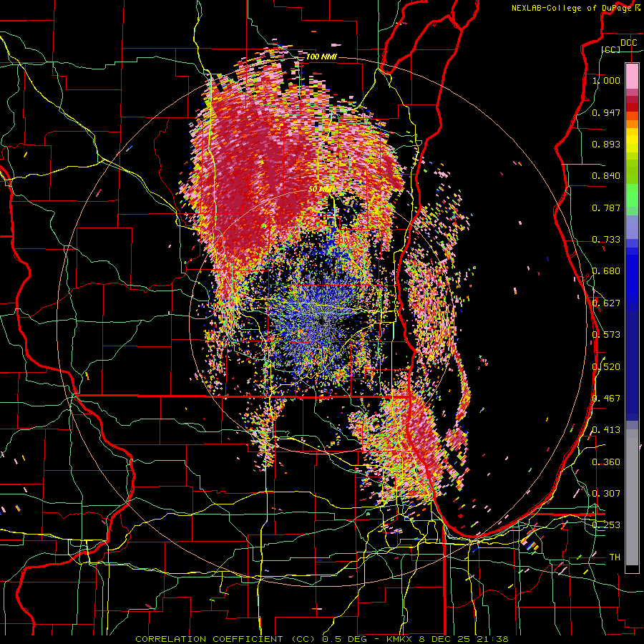
Task: Pick the yellow color scale segment
Action: click(632, 140)
